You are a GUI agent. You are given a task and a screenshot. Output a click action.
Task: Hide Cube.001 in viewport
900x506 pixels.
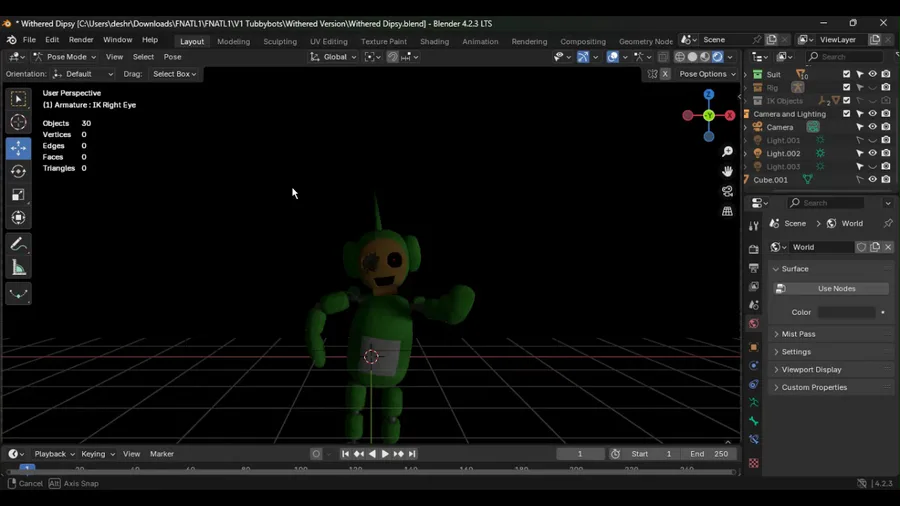872,180
